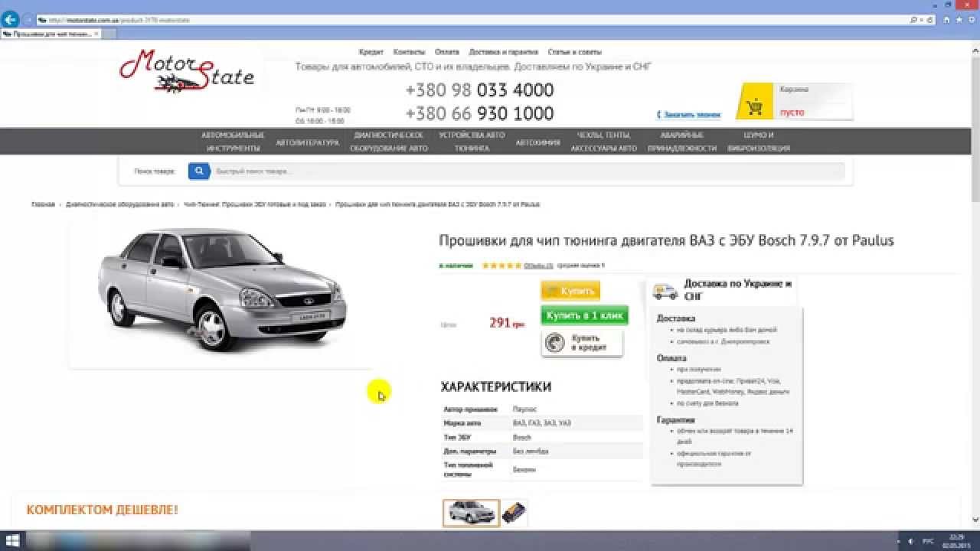Click the Motor State logo

point(186,70)
